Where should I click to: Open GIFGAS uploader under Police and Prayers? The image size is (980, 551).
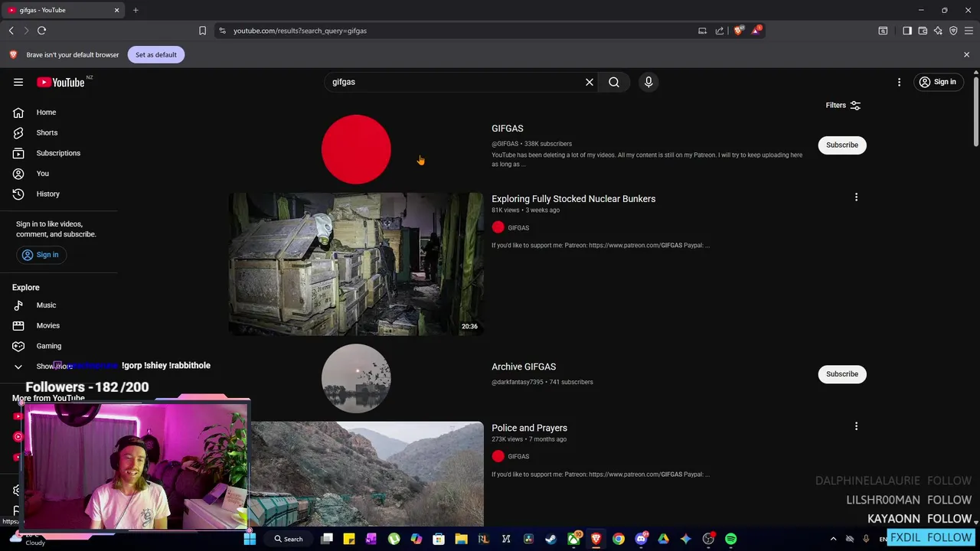point(518,457)
